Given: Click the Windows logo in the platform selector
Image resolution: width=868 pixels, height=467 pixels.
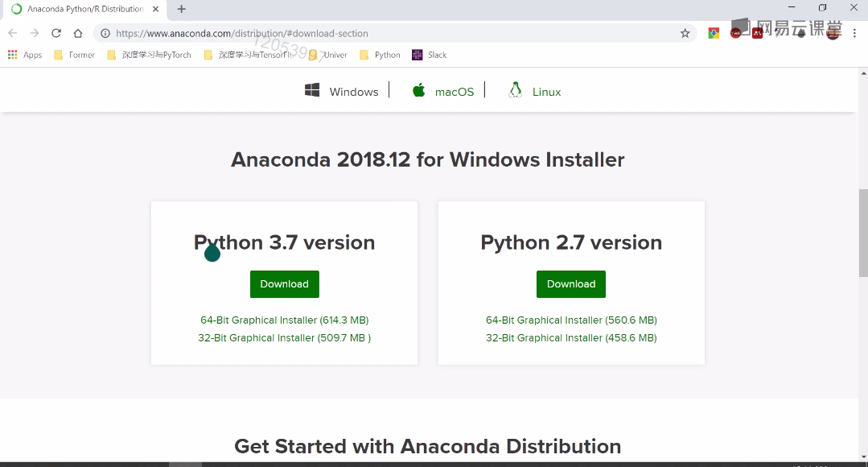Looking at the screenshot, I should (311, 90).
